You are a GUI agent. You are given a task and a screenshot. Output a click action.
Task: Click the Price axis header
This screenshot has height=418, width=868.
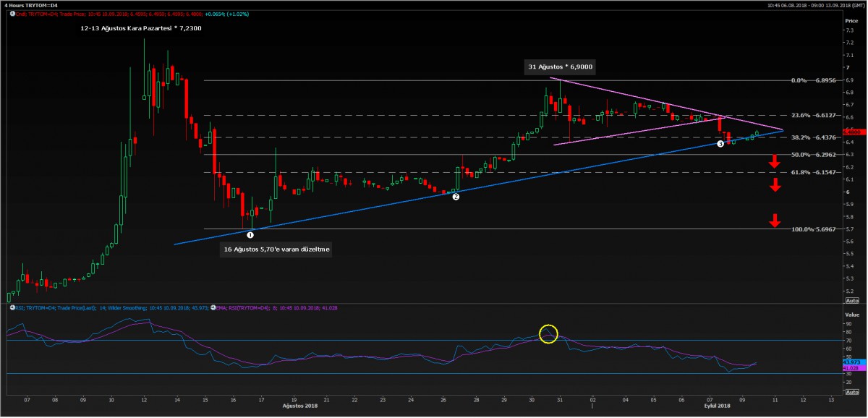click(851, 21)
